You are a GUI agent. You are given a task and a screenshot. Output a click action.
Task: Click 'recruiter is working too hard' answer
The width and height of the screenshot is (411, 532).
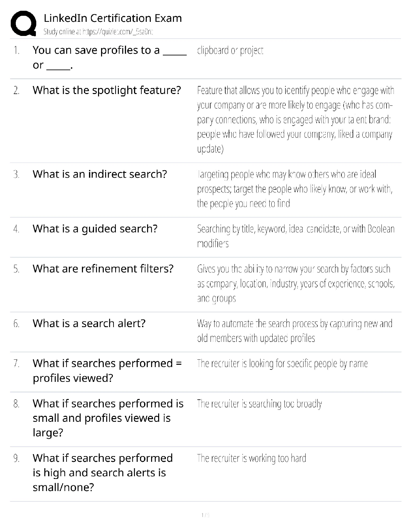(x=251, y=458)
